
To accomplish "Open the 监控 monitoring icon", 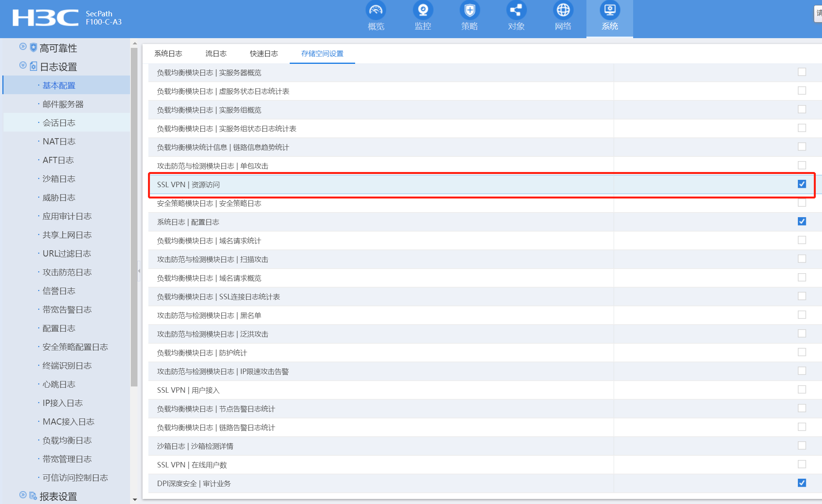I will point(423,11).
